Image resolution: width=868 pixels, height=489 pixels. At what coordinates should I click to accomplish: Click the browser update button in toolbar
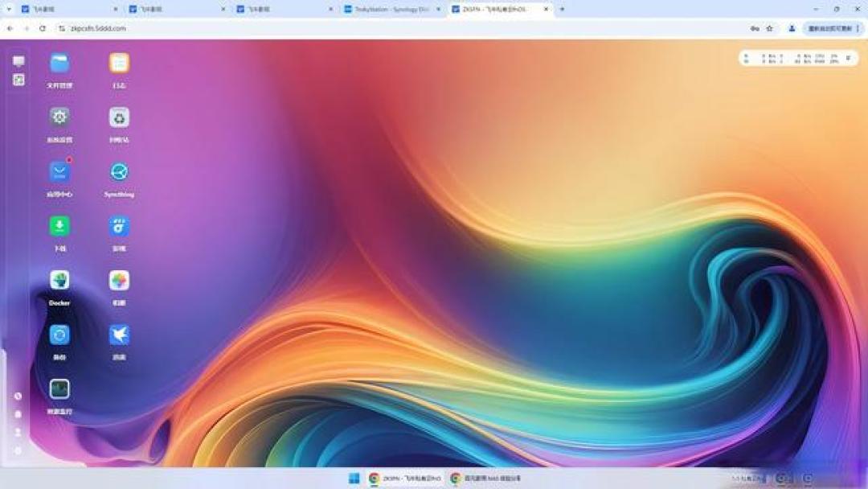tap(829, 28)
